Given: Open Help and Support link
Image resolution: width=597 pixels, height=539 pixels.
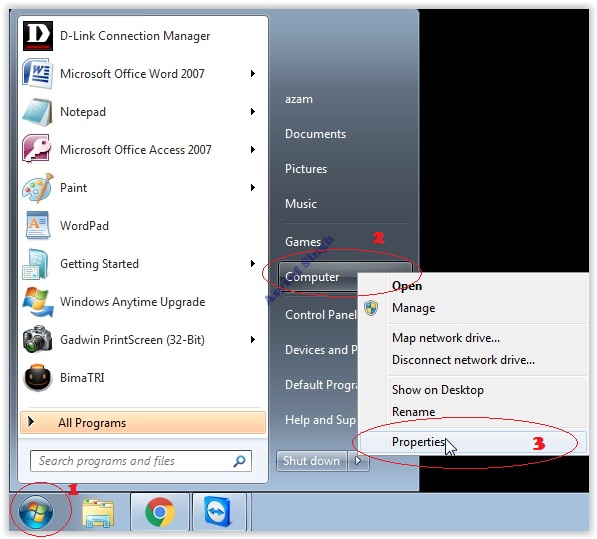Looking at the screenshot, I should [320, 420].
